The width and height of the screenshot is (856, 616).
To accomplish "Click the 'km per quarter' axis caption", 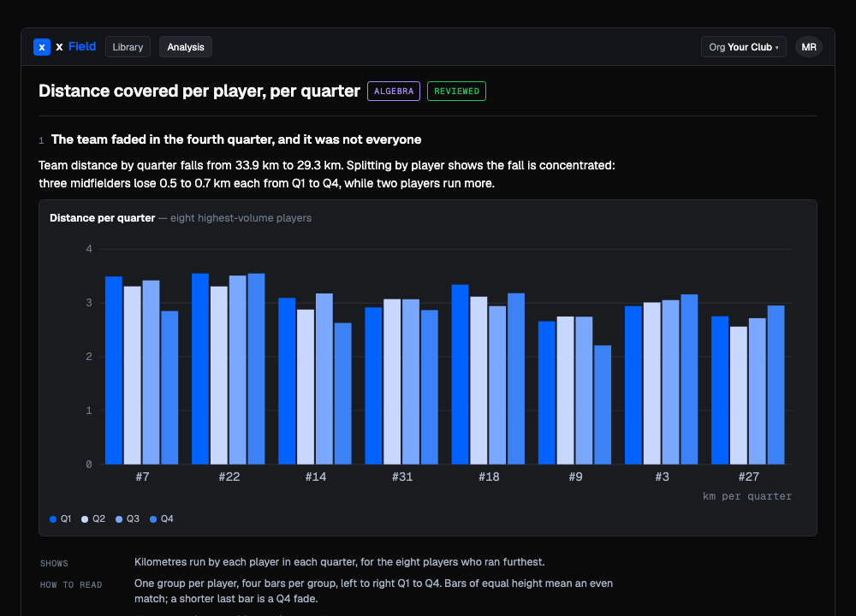I will (746, 496).
